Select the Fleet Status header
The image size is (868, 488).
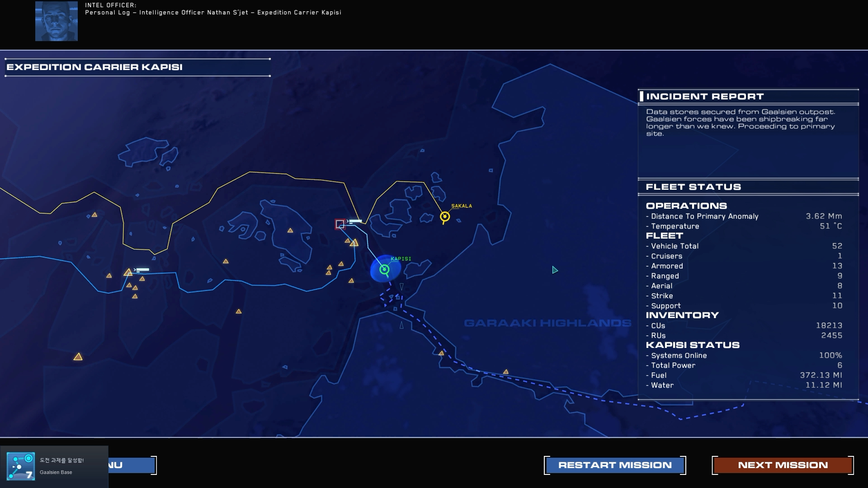point(693,187)
